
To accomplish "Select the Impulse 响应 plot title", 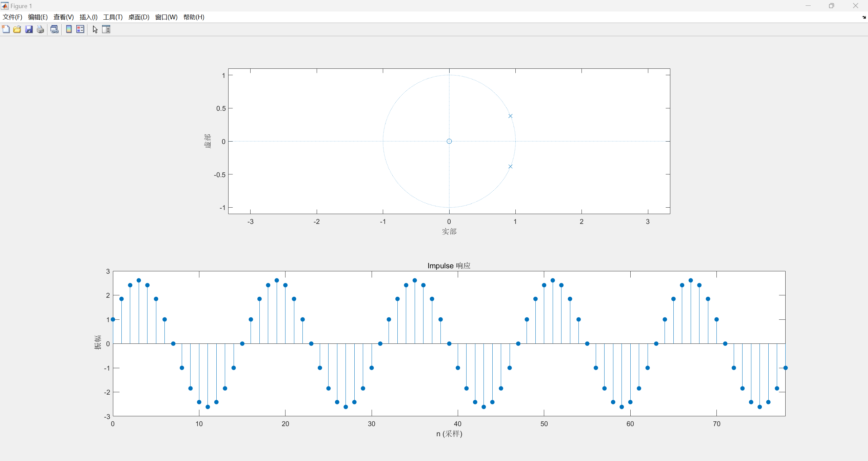I will [x=449, y=266].
